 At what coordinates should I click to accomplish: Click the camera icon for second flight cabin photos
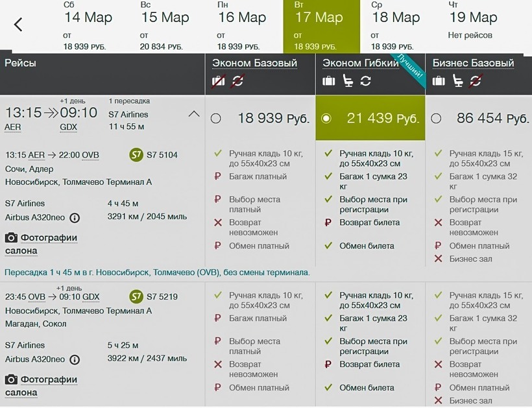point(11,380)
